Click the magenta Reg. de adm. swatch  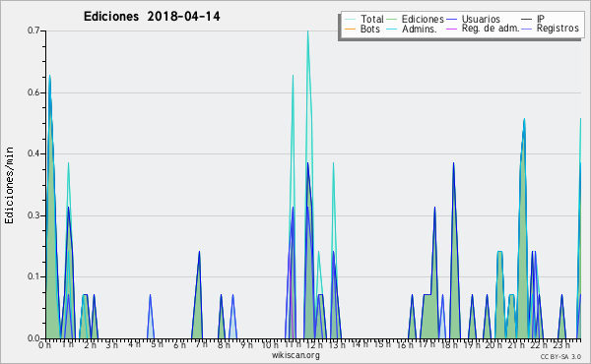click(451, 29)
